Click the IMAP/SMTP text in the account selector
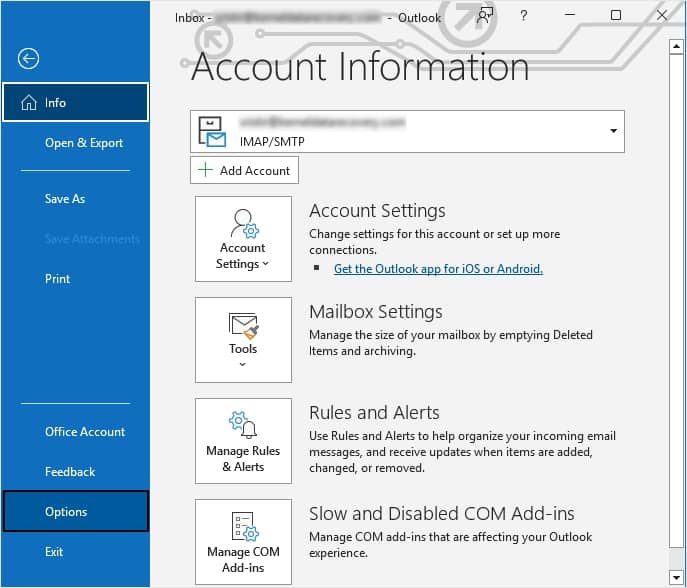 coord(272,142)
